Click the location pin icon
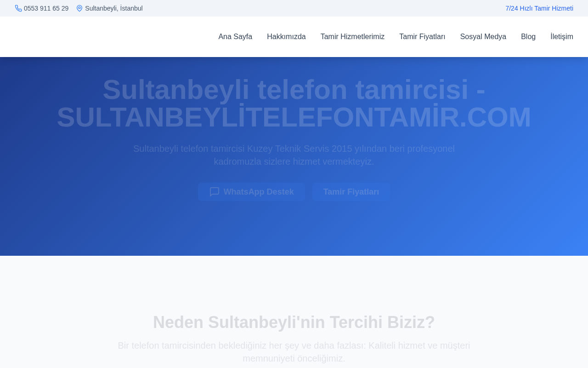 tap(79, 8)
